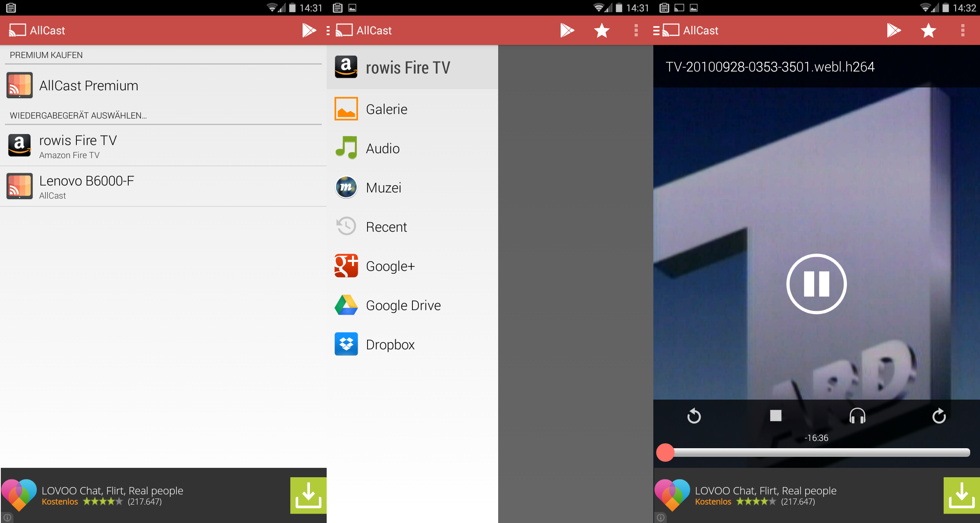Tap the star rate icon in middle screen
The image size is (980, 523).
(x=601, y=30)
